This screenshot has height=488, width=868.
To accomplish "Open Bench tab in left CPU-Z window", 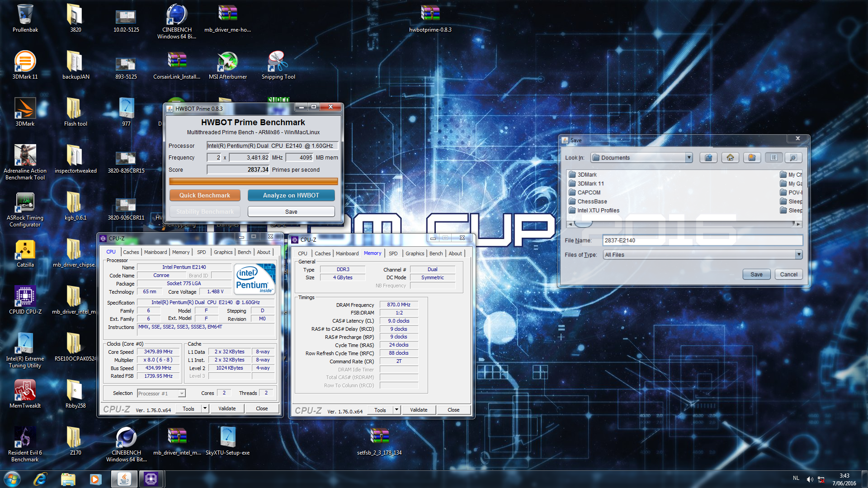I will [244, 252].
